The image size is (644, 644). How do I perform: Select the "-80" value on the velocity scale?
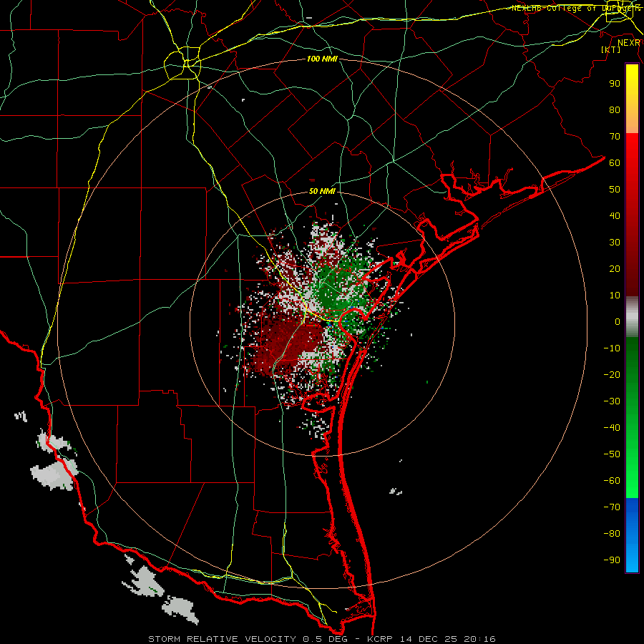[612, 534]
